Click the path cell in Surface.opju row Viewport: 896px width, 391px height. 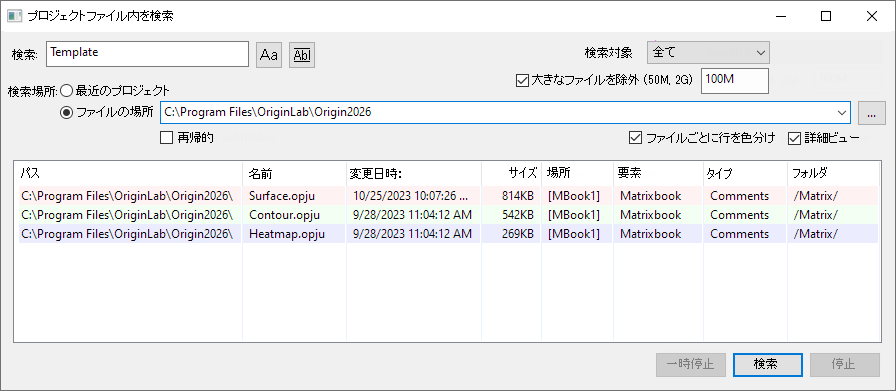click(x=127, y=196)
